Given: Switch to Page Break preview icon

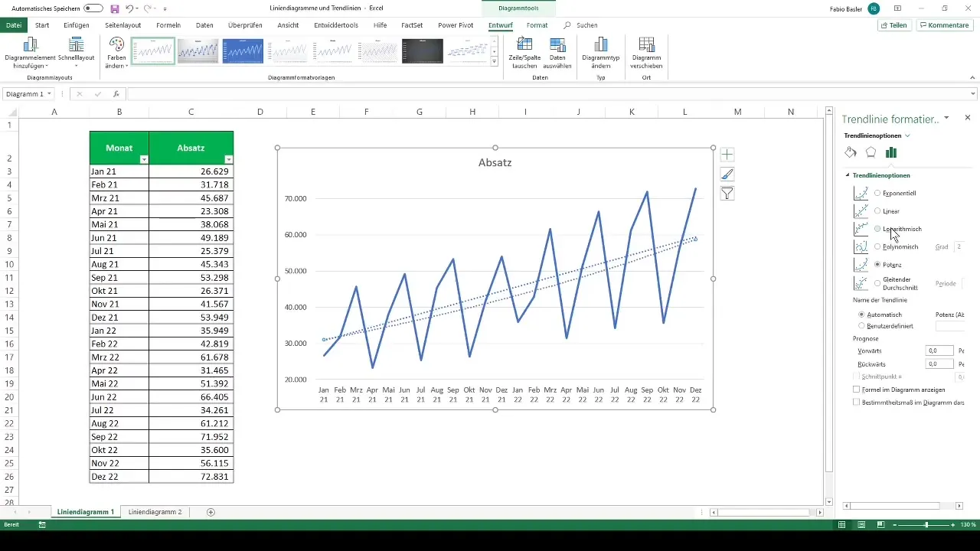Looking at the screenshot, I should (x=880, y=525).
